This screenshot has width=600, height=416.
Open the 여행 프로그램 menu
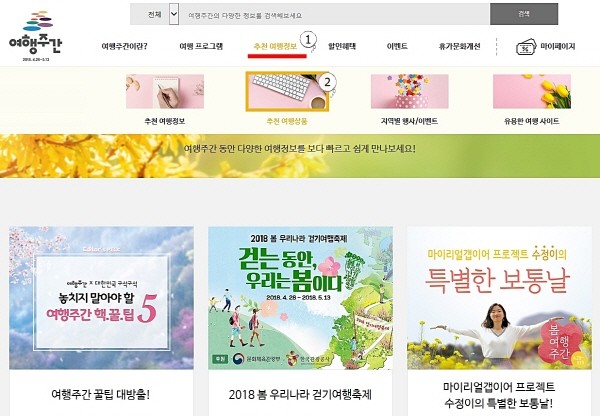[201, 46]
